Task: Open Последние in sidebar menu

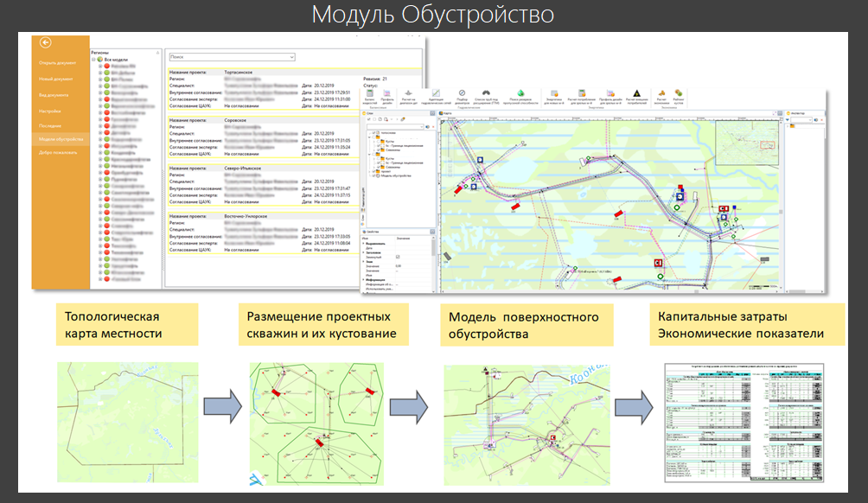Action: [50, 125]
